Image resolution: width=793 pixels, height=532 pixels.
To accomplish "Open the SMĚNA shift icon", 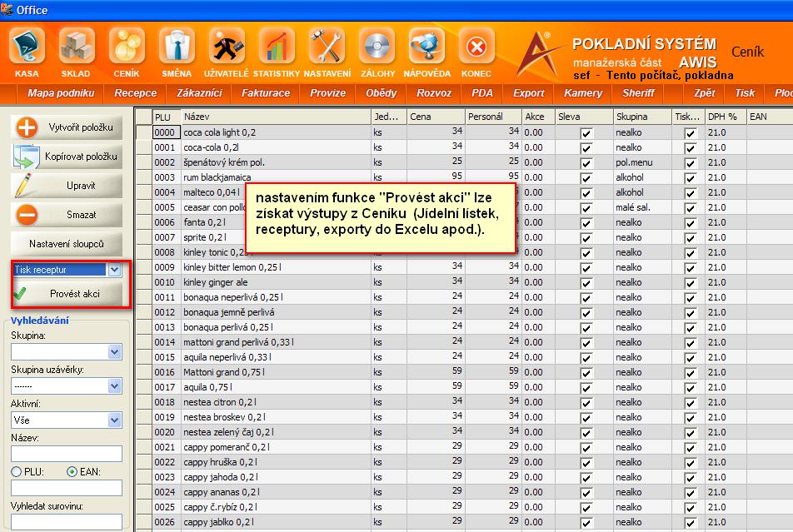I will tap(177, 47).
